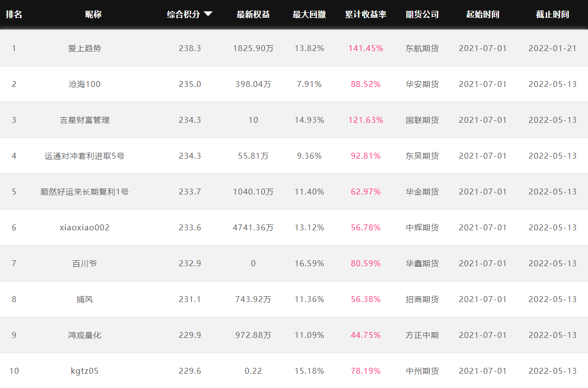Open trader 顺然好运来长期复利1号 profile
588x388 pixels.
(x=85, y=192)
